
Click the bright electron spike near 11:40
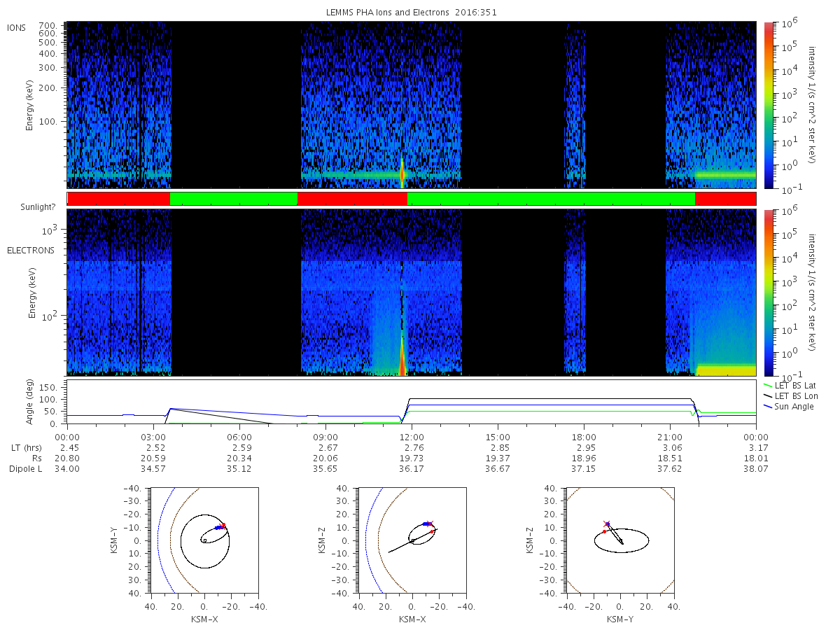coord(402,357)
